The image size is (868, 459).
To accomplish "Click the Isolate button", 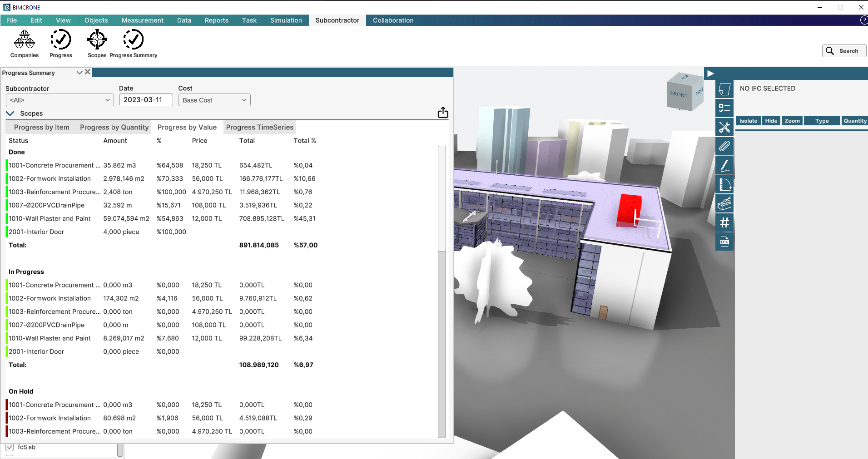I will pos(748,121).
